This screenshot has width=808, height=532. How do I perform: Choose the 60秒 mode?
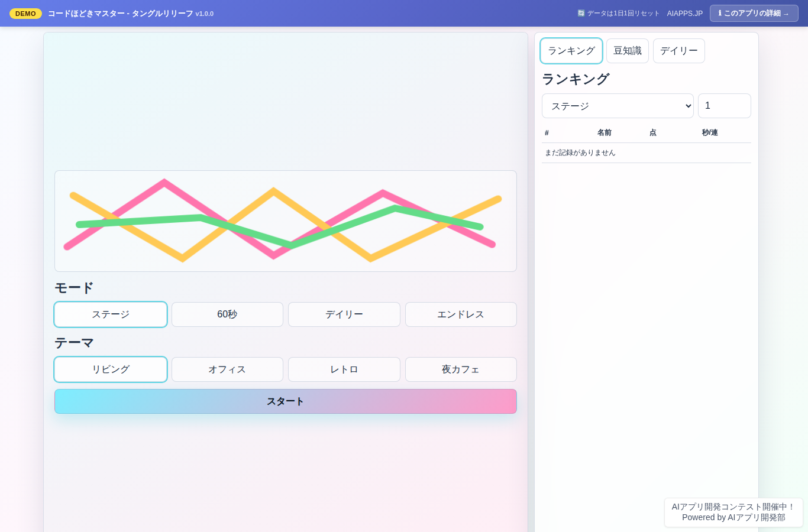[227, 314]
